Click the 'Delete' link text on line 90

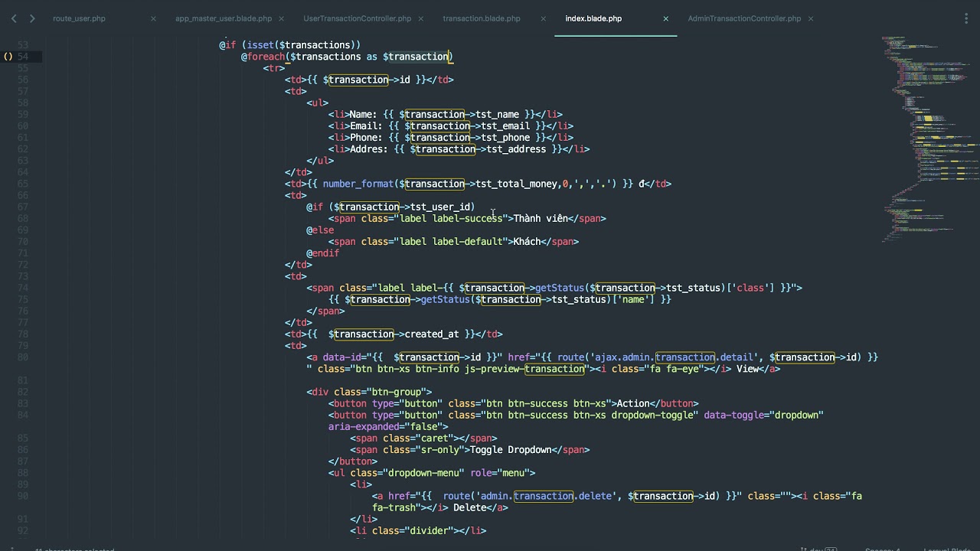tap(469, 507)
